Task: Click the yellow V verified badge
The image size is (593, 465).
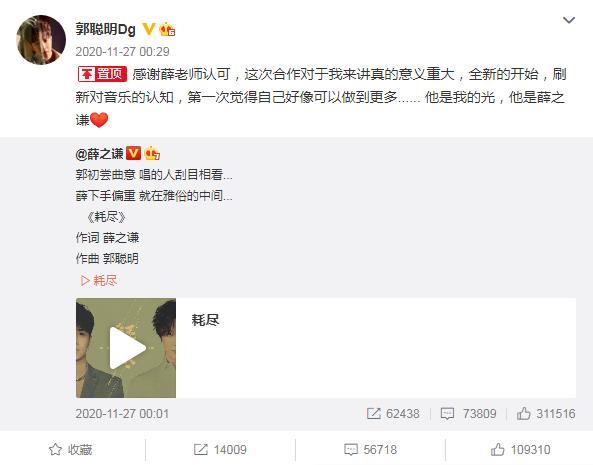Action: click(x=148, y=29)
